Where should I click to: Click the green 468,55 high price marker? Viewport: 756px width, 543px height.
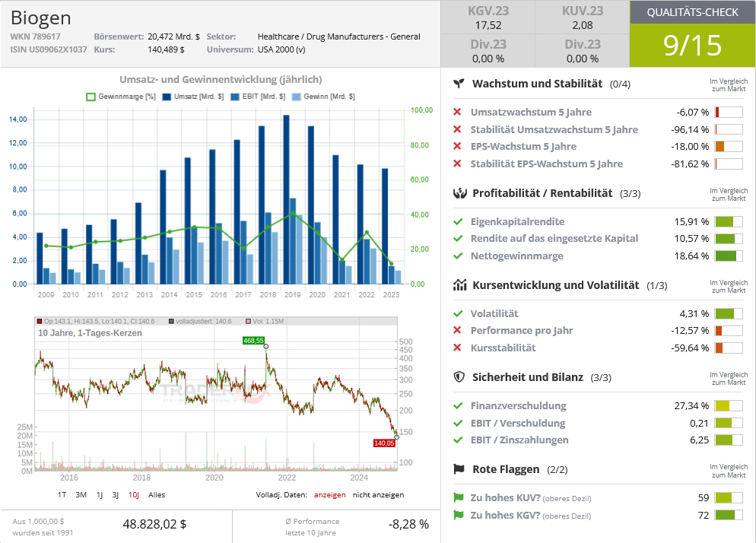click(253, 341)
